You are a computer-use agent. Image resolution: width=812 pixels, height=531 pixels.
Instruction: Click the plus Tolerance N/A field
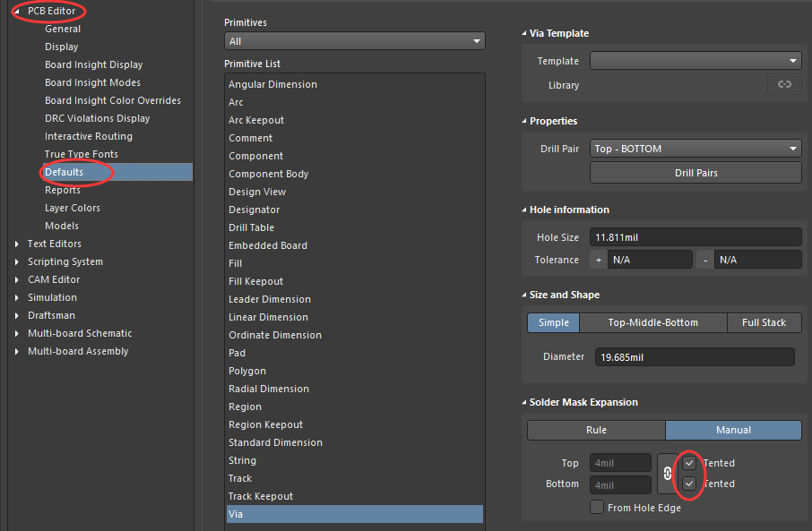point(650,260)
